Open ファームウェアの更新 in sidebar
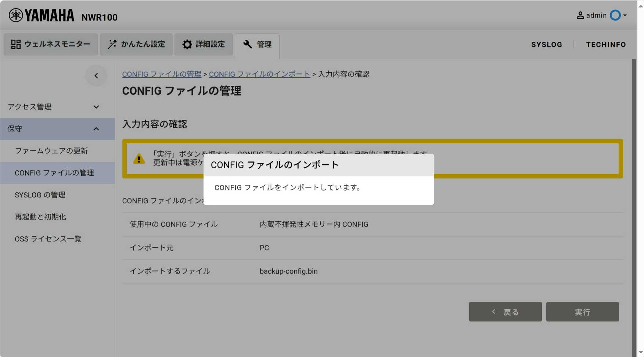 (51, 151)
